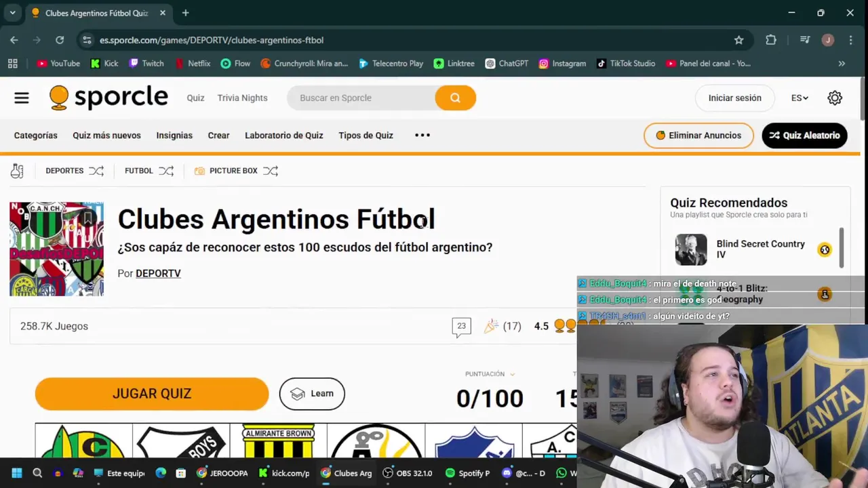Open Quiz más nuevos

[106, 135]
